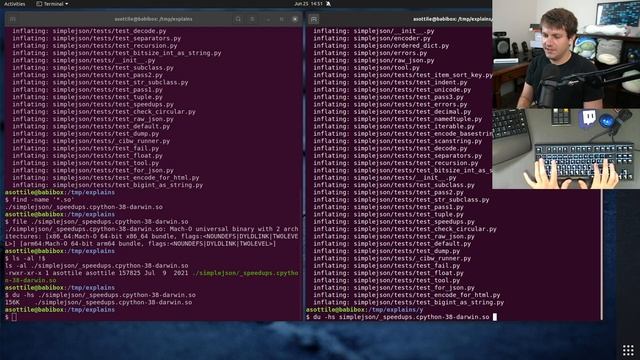Screen dimensions: 640x360
Task: Open the Activities overview
Action: coord(14,4)
